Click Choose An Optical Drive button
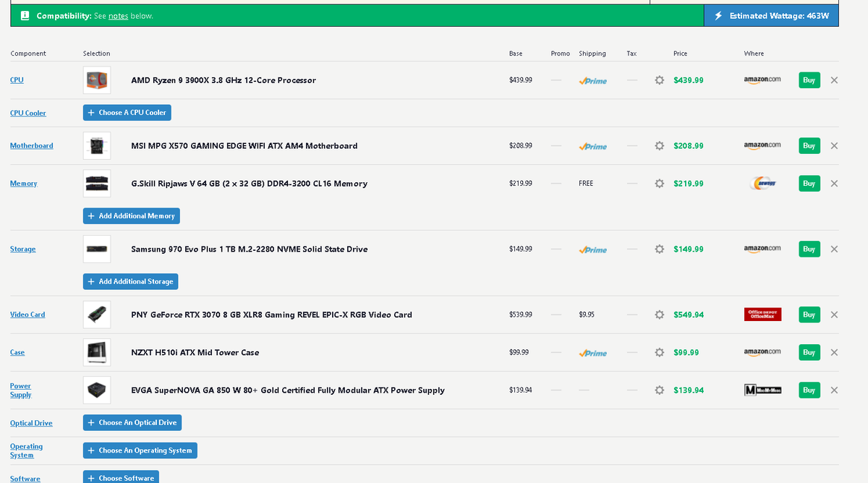This screenshot has width=868, height=483. click(132, 422)
